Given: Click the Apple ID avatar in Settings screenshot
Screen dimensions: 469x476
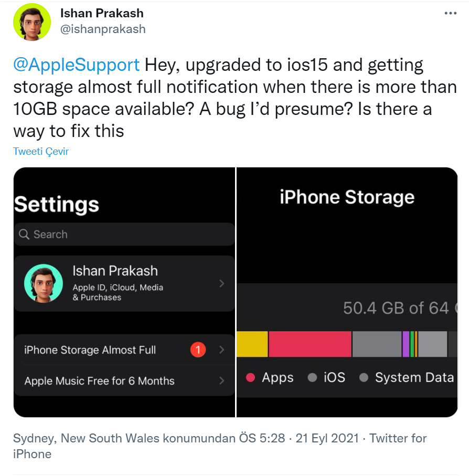Looking at the screenshot, I should coord(44,283).
